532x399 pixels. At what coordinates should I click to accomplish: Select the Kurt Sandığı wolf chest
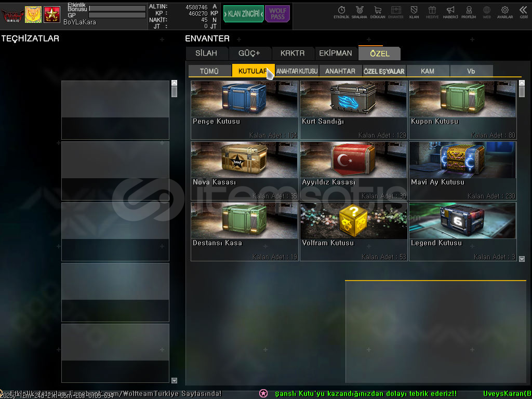[x=353, y=110]
